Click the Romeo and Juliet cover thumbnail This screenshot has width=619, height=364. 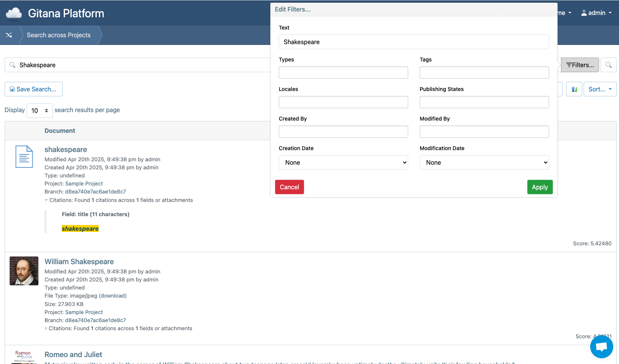coord(23,356)
